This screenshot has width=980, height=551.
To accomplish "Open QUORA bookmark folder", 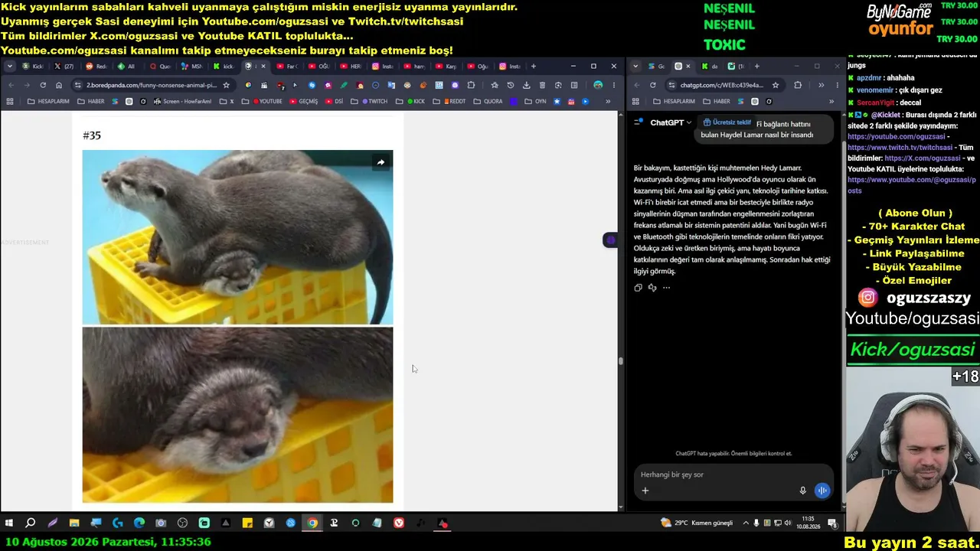I will (488, 101).
